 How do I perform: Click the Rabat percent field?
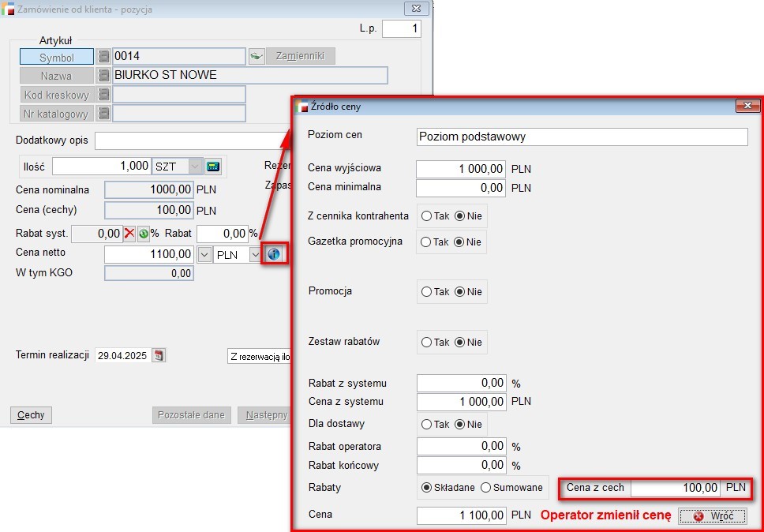tap(223, 234)
